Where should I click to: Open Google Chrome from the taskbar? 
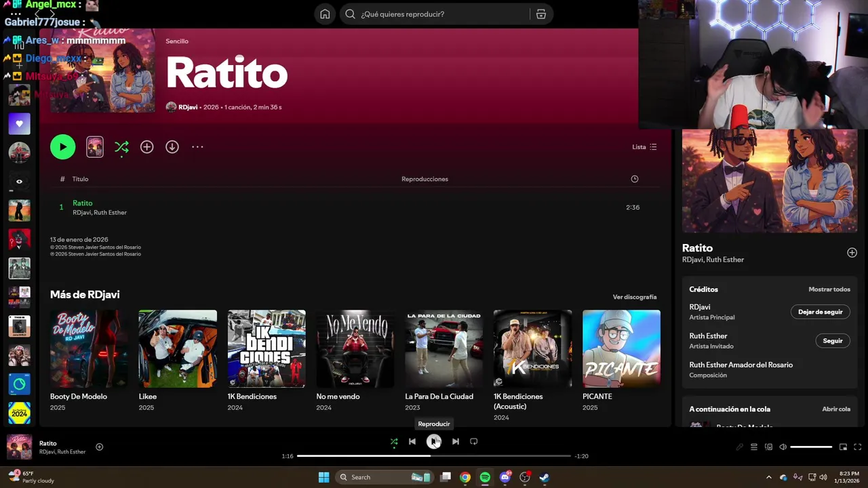pos(465,477)
